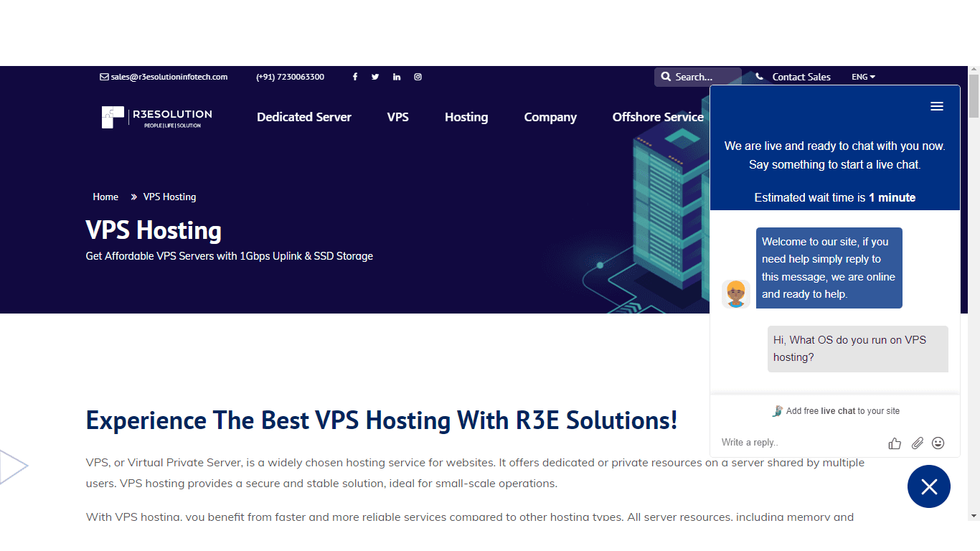Image resolution: width=980 pixels, height=551 pixels.
Task: Click the scrollbar up arrow
Action: coord(974,70)
